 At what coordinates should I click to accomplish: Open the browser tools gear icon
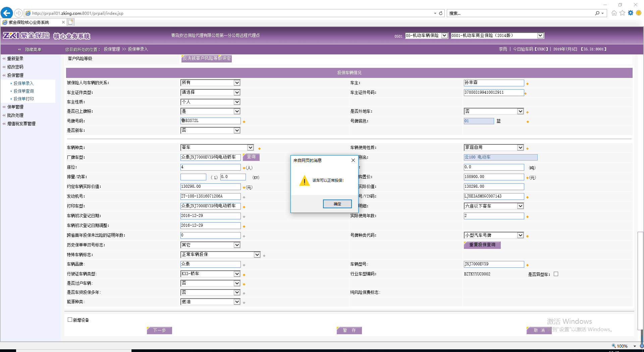631,13
